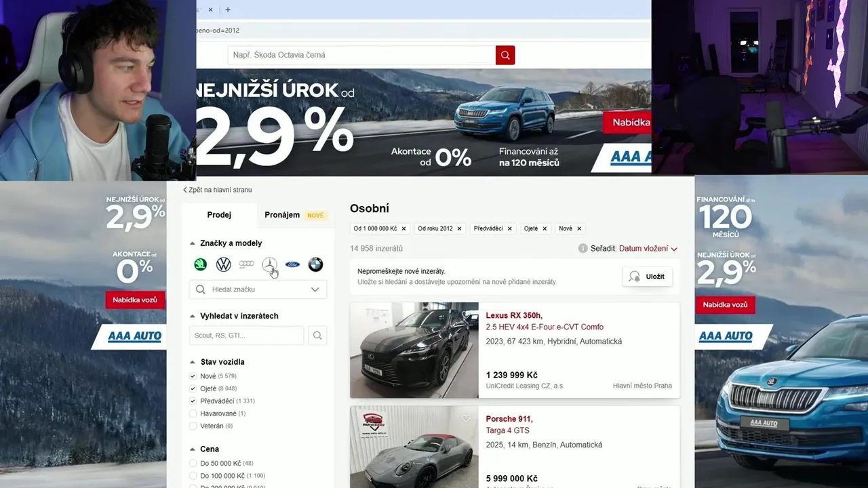This screenshot has width=868, height=488.
Task: Select the Mercedes-Benz brand logo
Action: (269, 264)
